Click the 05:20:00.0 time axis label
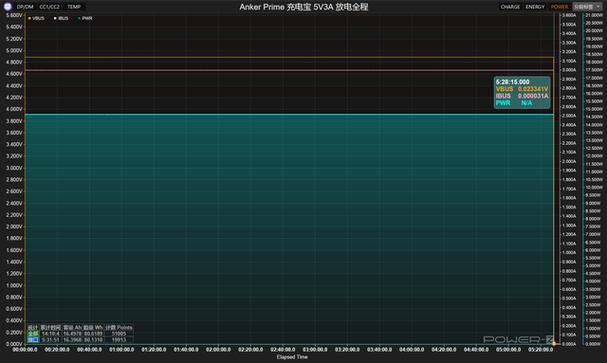Viewport: 607px width, 363px height. [x=540, y=349]
